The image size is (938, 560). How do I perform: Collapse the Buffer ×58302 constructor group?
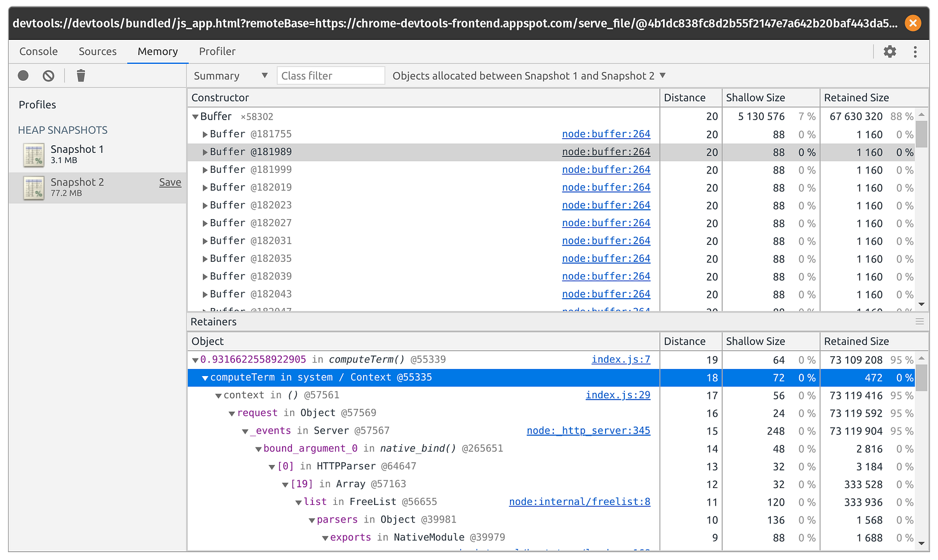pyautogui.click(x=195, y=117)
